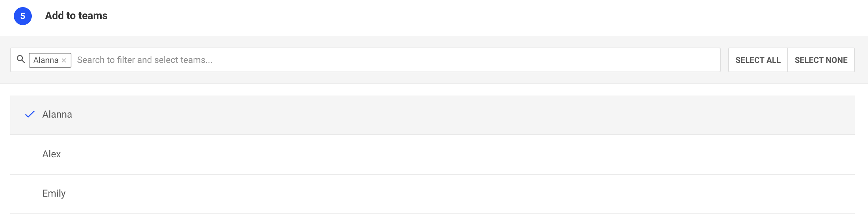This screenshot has width=868, height=215.
Task: Click the 'Add to teams' heading
Action: 76,16
